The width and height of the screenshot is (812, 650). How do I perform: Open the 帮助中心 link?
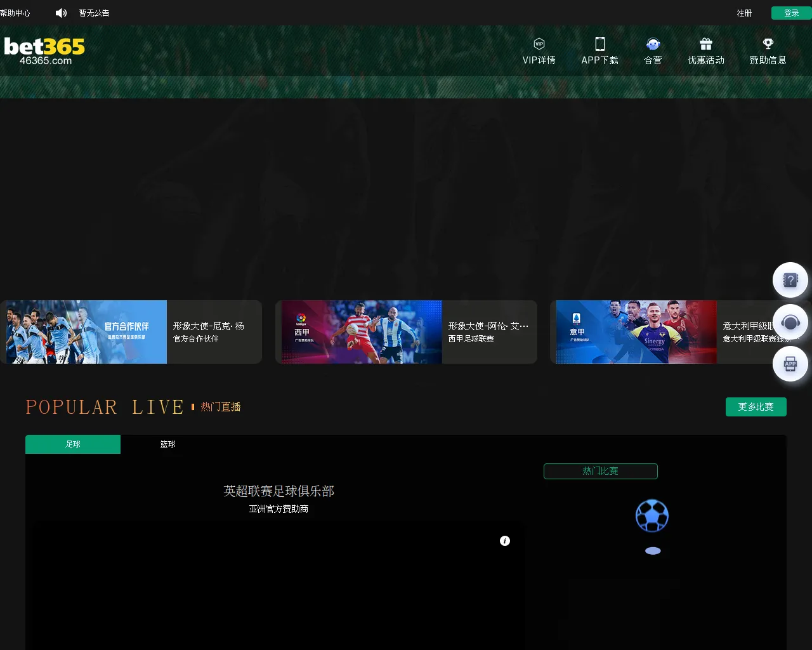pyautogui.click(x=15, y=13)
